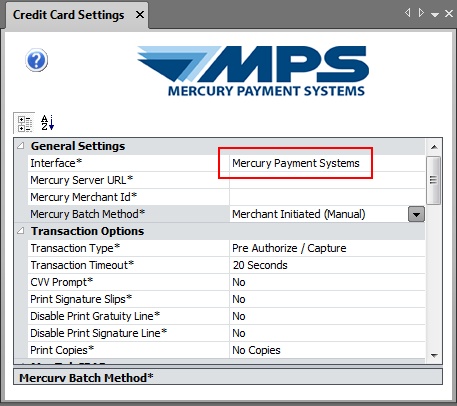Click the Mercury Server URL value field
Image resolution: width=457 pixels, height=406 pixels.
click(x=327, y=180)
